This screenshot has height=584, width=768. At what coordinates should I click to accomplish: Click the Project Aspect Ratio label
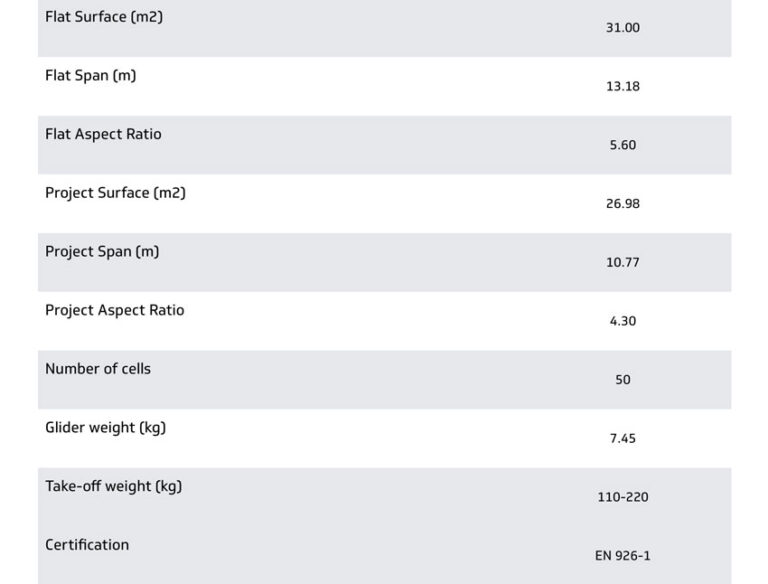coord(115,310)
